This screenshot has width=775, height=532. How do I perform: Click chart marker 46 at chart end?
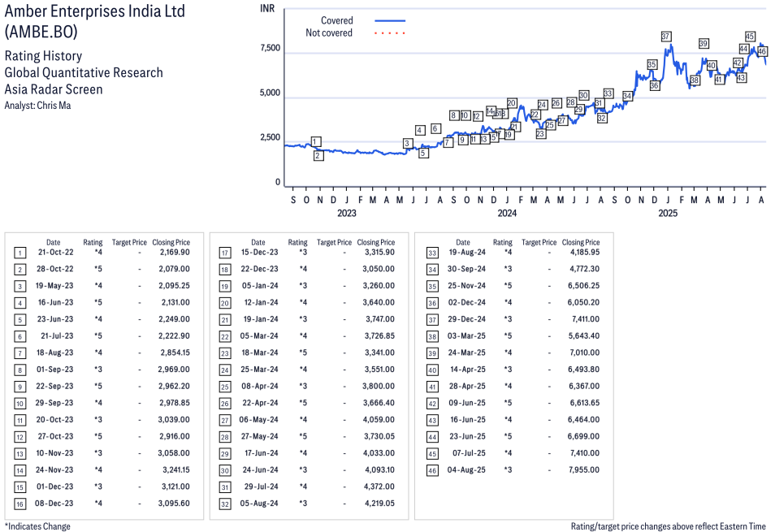coord(762,51)
